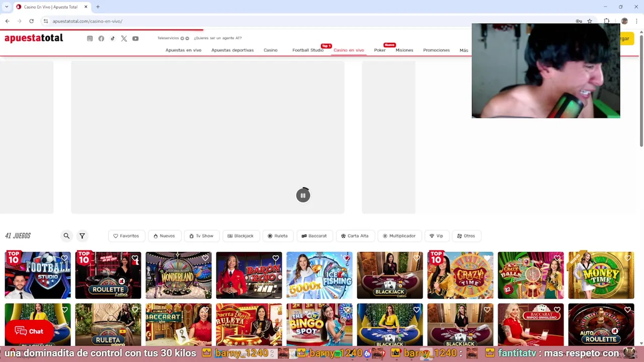Favorite the Wonderland game

coord(205,258)
